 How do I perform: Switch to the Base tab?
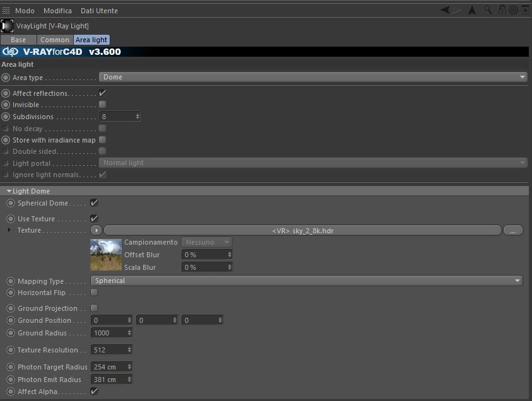(18, 40)
